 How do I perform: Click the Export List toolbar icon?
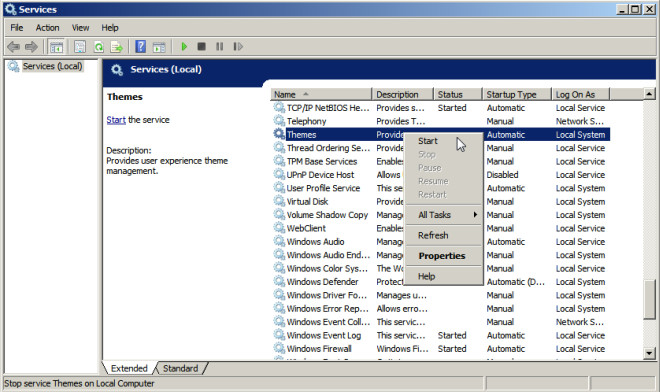point(116,47)
